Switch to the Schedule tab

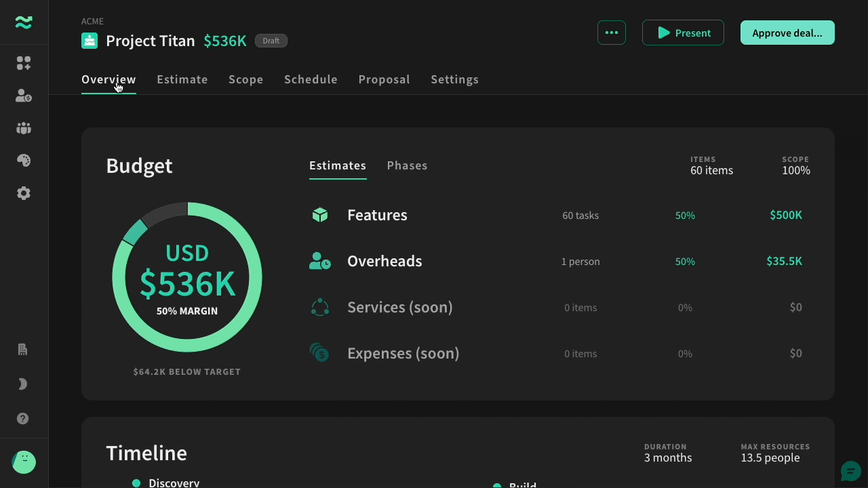pos(311,79)
